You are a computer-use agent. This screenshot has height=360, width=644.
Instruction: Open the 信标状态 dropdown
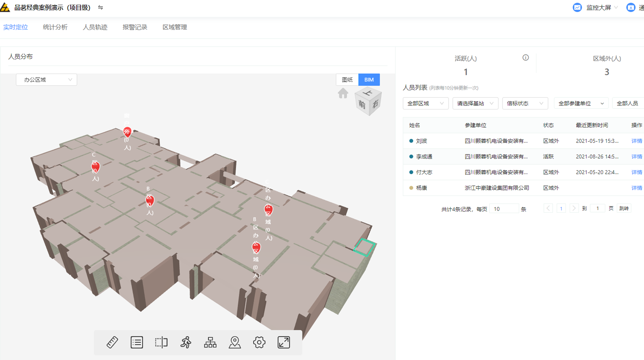(x=525, y=104)
